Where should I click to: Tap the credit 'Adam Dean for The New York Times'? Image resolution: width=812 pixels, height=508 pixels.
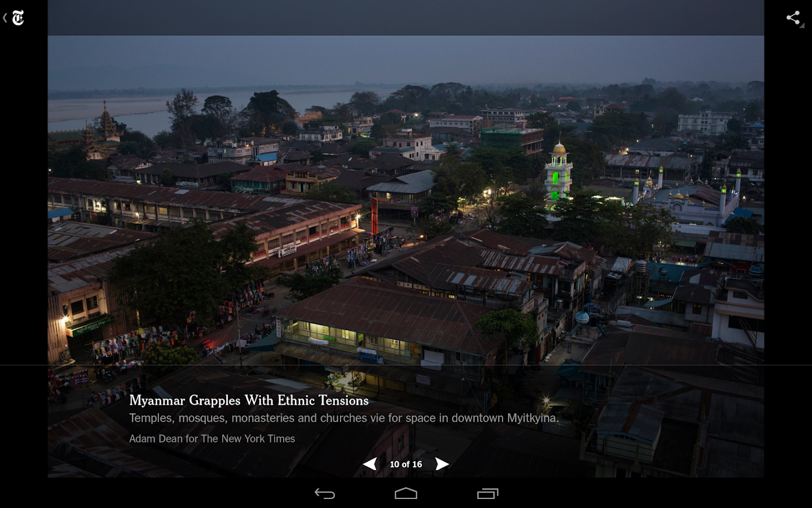[212, 439]
